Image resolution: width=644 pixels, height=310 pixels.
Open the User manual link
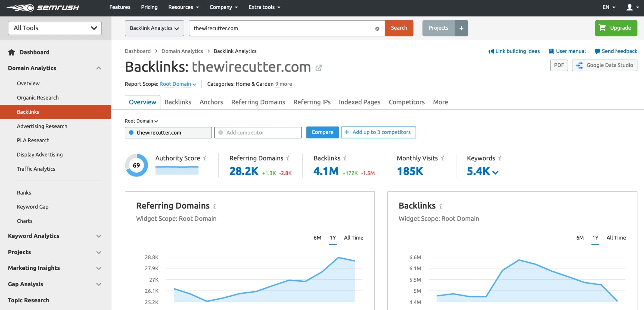point(567,51)
